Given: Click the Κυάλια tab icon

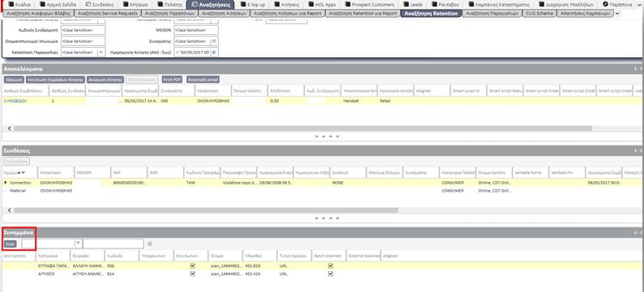Looking at the screenshot, I should pyautogui.click(x=11, y=5).
